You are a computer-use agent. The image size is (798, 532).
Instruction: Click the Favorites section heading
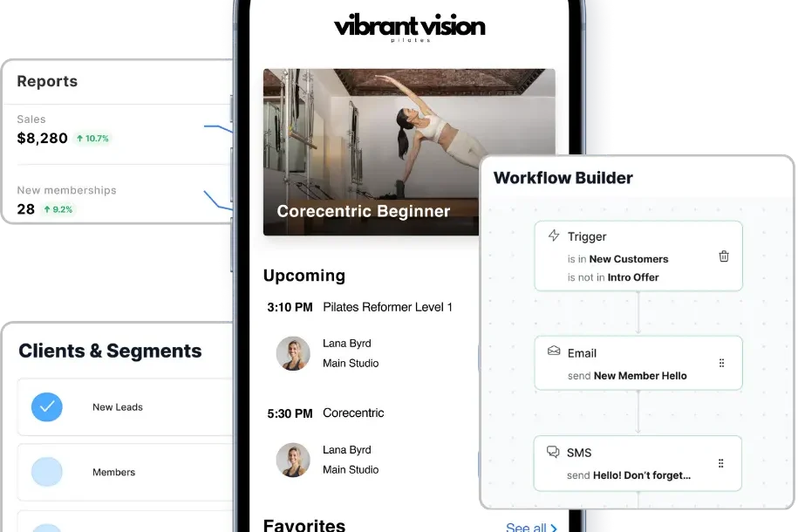click(x=304, y=525)
